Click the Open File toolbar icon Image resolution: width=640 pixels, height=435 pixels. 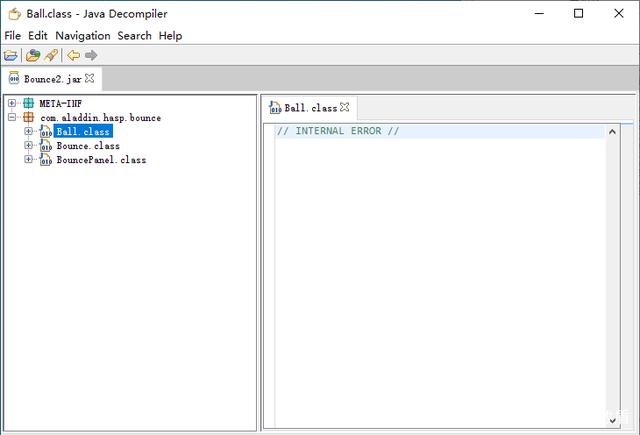click(11, 55)
